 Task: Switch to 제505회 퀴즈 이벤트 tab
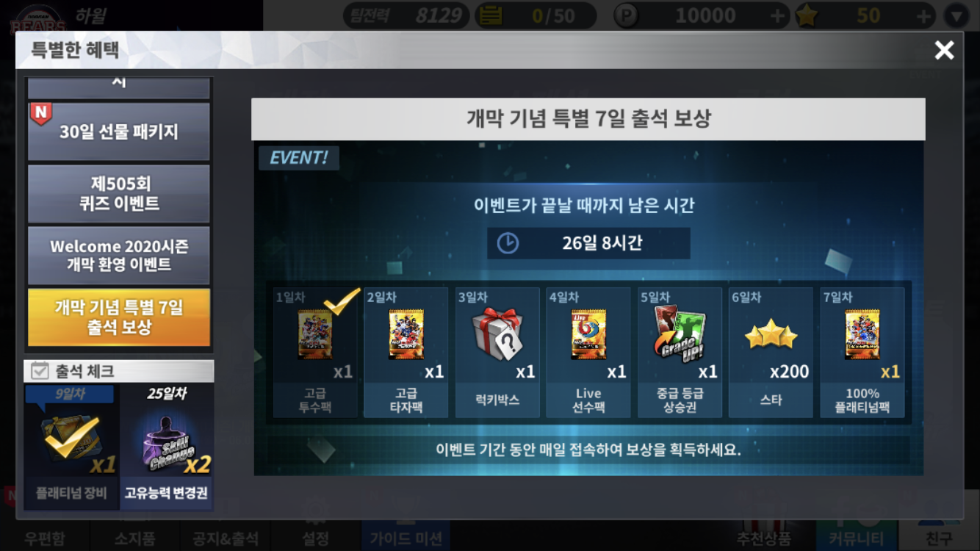[119, 194]
